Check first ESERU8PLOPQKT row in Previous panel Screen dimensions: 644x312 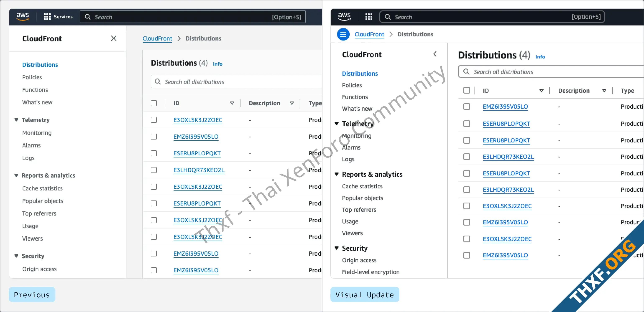click(x=154, y=153)
